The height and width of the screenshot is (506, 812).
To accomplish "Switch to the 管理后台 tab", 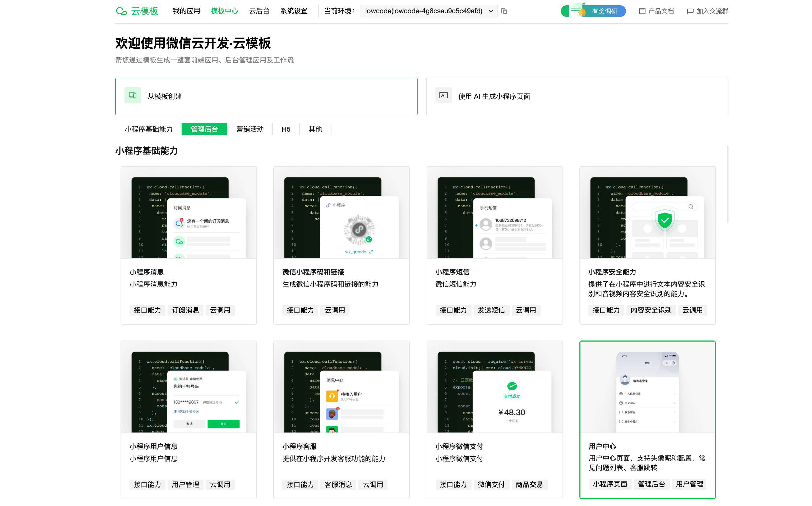I will tap(204, 129).
